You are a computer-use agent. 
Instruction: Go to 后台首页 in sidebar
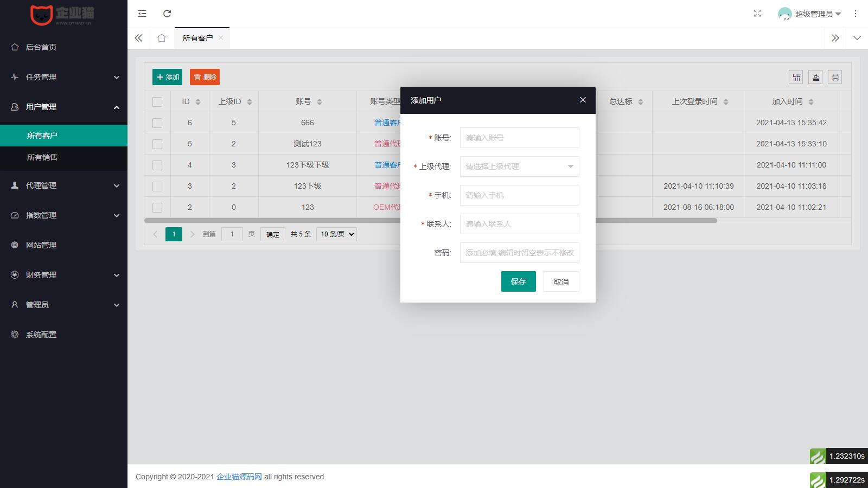[x=41, y=47]
